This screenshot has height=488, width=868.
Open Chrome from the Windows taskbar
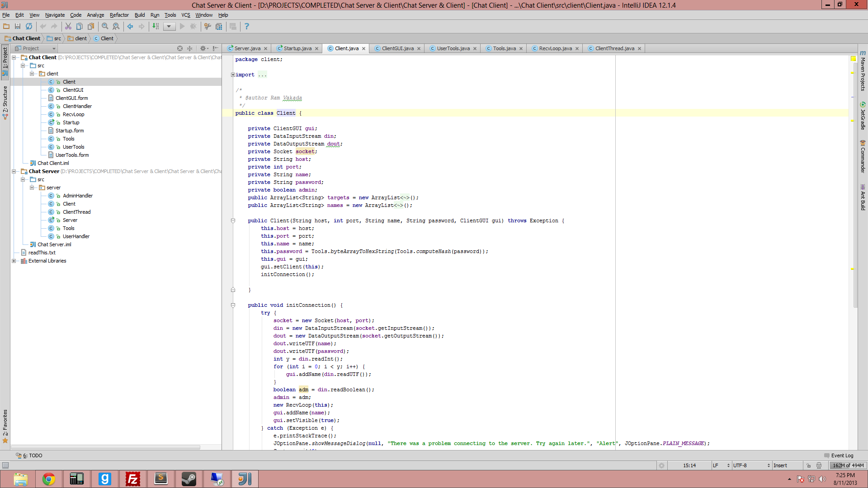click(49, 479)
